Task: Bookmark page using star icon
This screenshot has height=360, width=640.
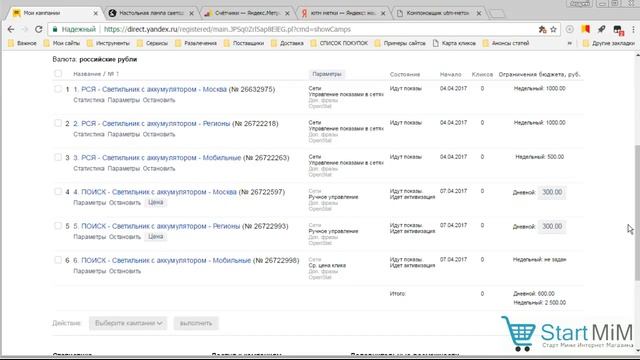Action: click(x=553, y=29)
